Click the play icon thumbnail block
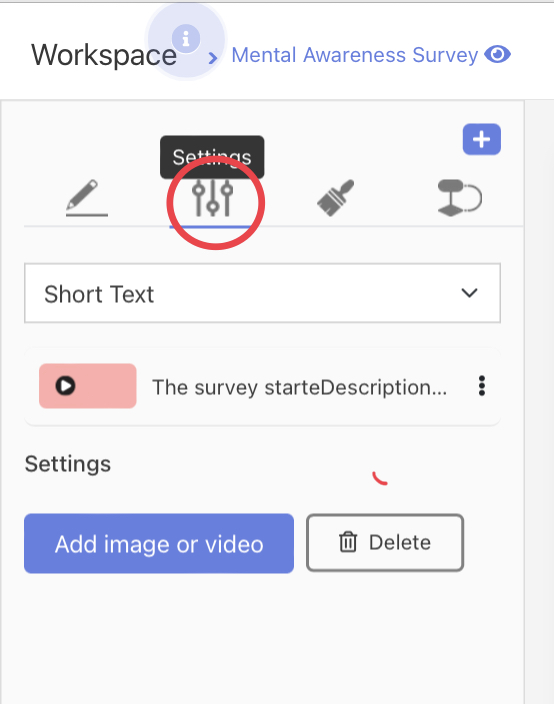Screen dimensions: 554x704 (88, 386)
